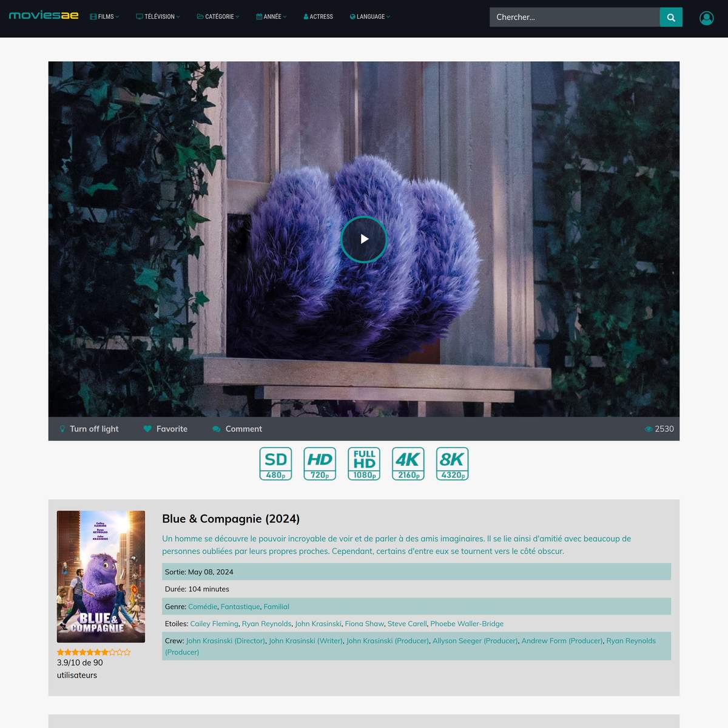Toggle Turn off light mode

(89, 429)
